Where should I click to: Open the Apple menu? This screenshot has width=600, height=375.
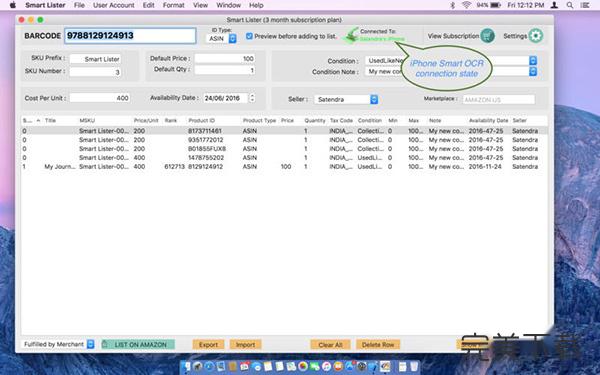point(12,5)
